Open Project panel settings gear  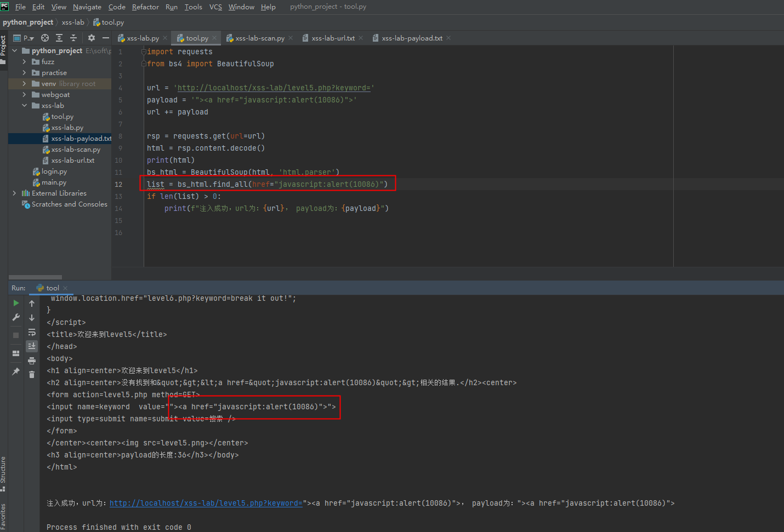(x=92, y=38)
